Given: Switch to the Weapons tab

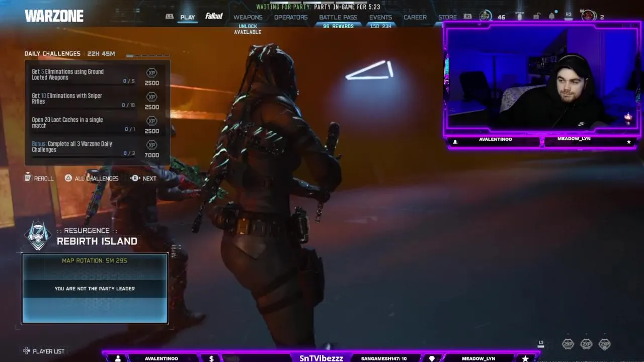Looking at the screenshot, I should 248,17.
